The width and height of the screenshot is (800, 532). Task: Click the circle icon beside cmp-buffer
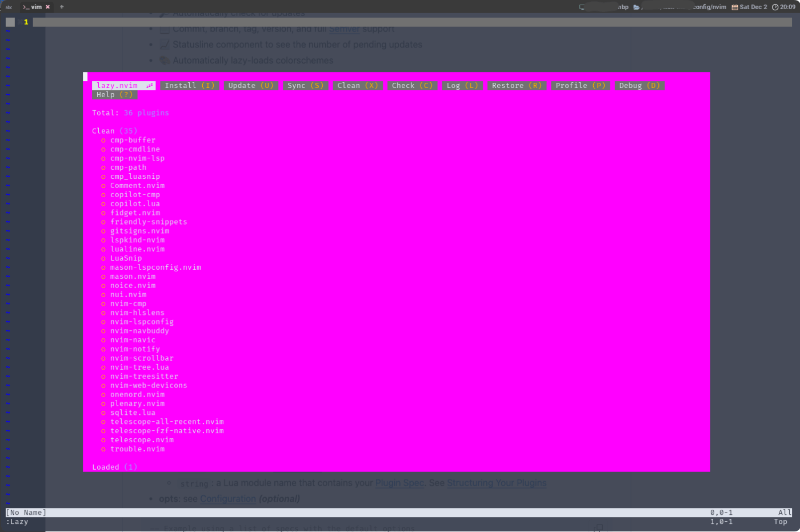pyautogui.click(x=103, y=141)
